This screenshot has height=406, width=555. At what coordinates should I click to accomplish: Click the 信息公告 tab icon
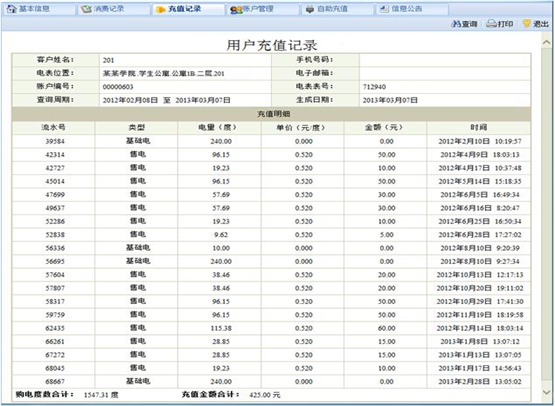click(x=384, y=9)
